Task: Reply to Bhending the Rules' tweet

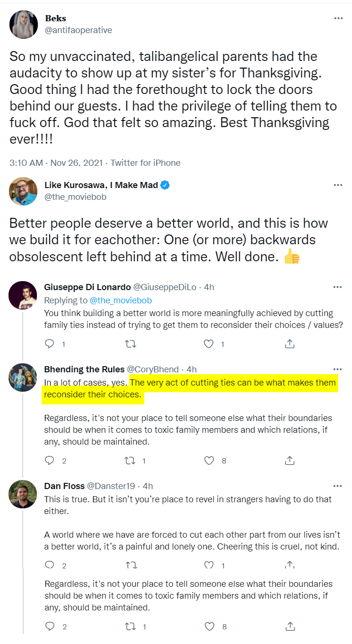Action: (50, 460)
